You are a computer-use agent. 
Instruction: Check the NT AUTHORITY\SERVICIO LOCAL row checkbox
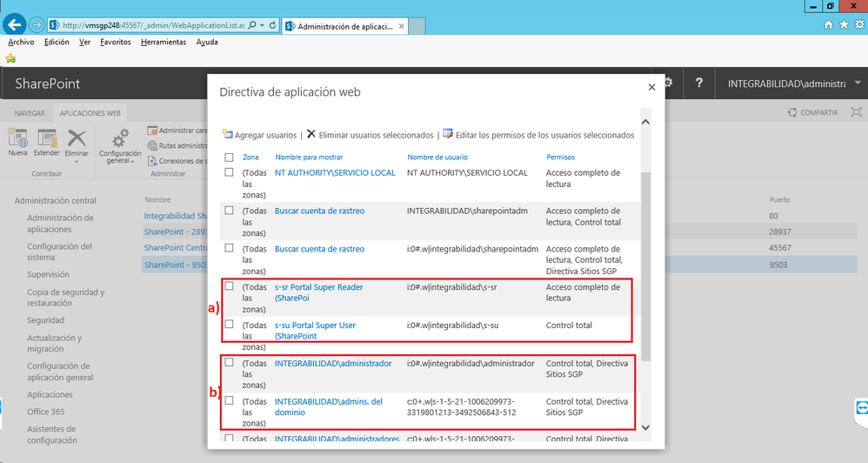[229, 172]
